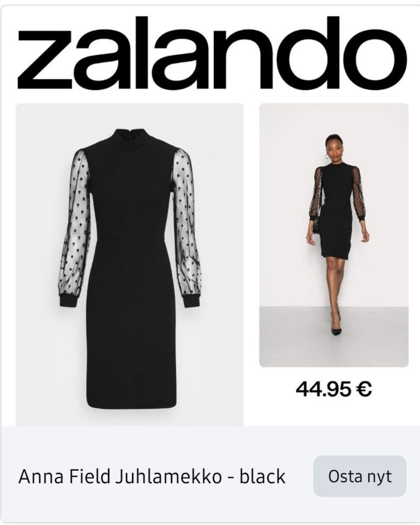Open the zalando logo

[212, 52]
